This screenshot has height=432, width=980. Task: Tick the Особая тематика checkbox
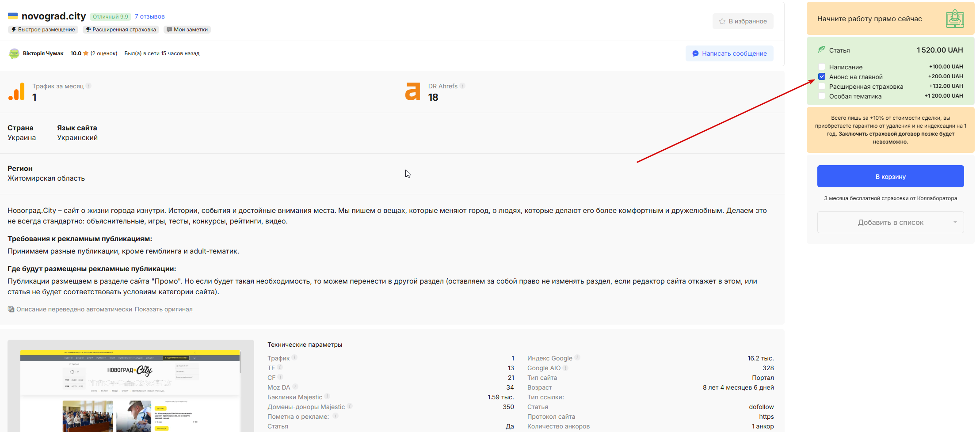coord(822,96)
